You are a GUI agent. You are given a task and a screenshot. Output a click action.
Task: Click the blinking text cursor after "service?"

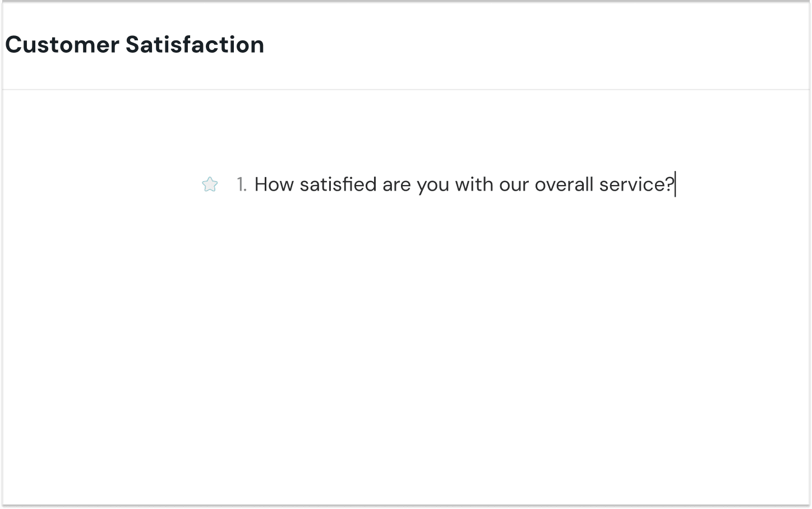pos(676,184)
